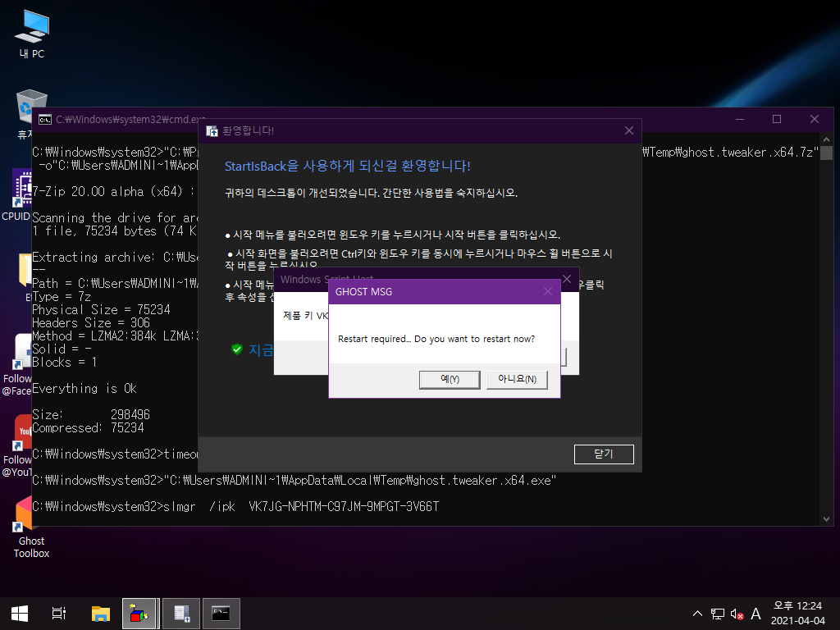Open the Follow @Facebook desktop shortcut

[16, 365]
